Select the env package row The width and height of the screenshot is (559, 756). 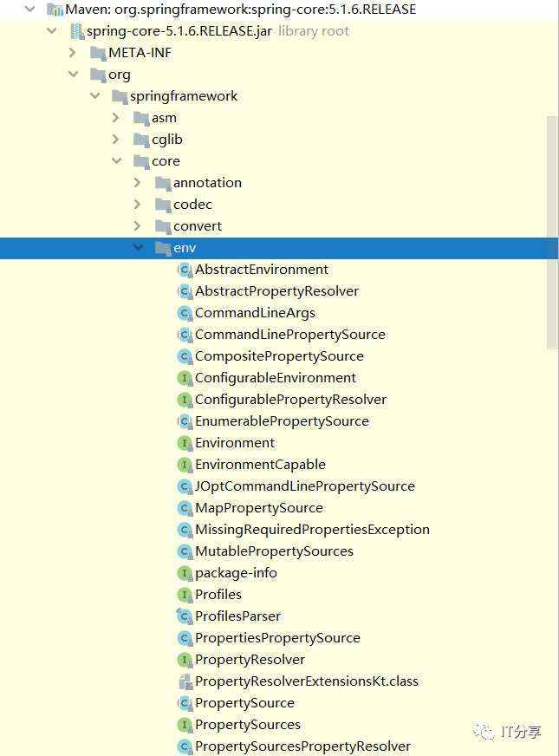click(x=279, y=248)
